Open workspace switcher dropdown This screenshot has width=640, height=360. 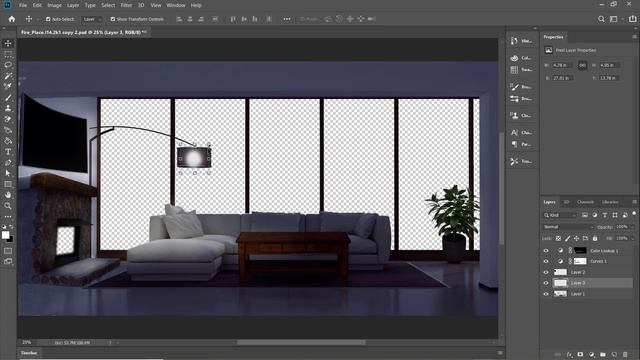click(616, 19)
